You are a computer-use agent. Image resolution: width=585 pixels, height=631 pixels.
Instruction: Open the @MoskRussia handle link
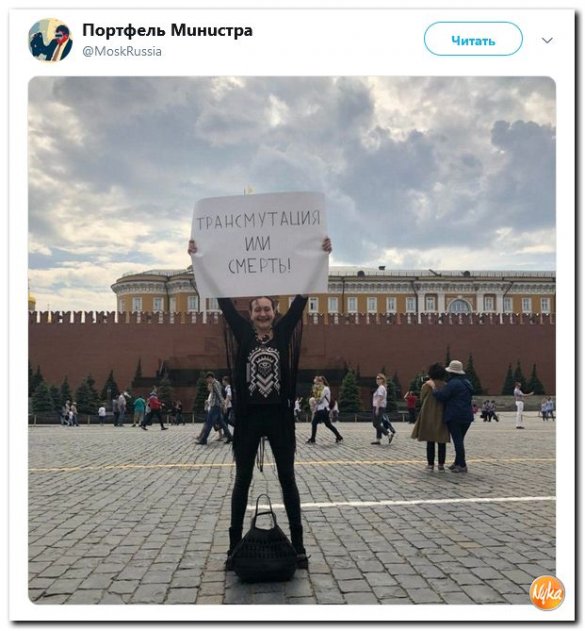pyautogui.click(x=122, y=52)
